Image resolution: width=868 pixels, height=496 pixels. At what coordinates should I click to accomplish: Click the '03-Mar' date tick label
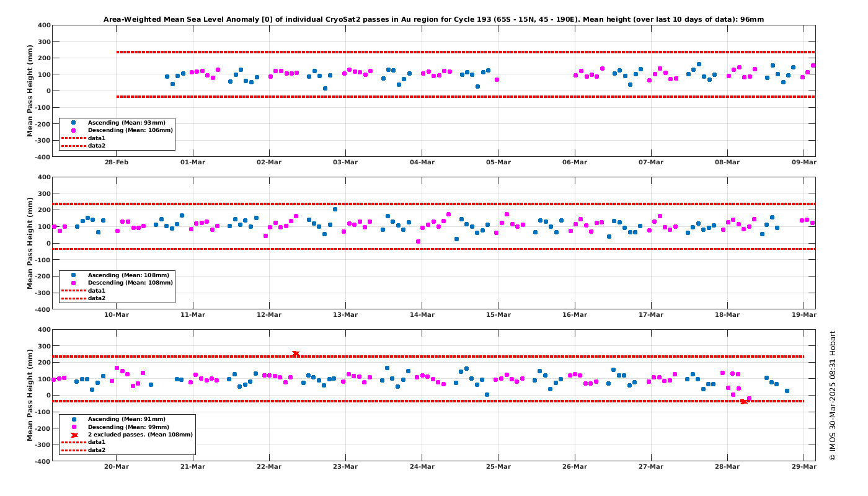[345, 162]
